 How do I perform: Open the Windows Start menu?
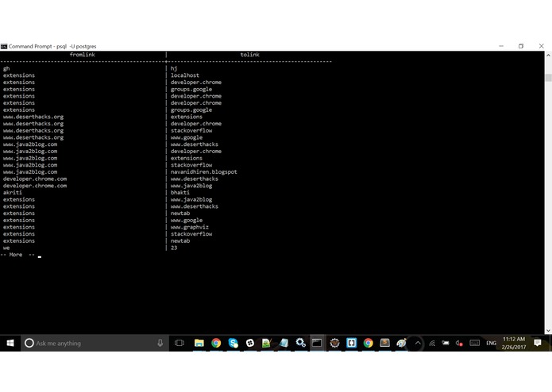(10, 343)
